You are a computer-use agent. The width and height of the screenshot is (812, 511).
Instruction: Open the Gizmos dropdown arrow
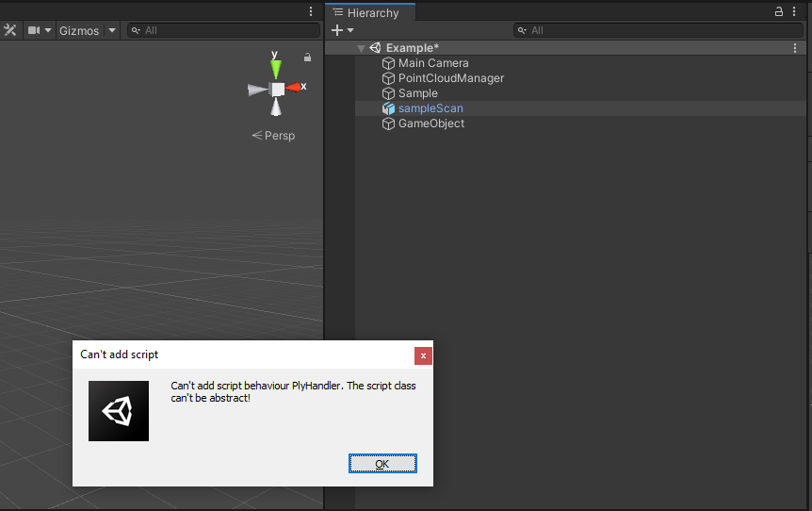(x=112, y=30)
